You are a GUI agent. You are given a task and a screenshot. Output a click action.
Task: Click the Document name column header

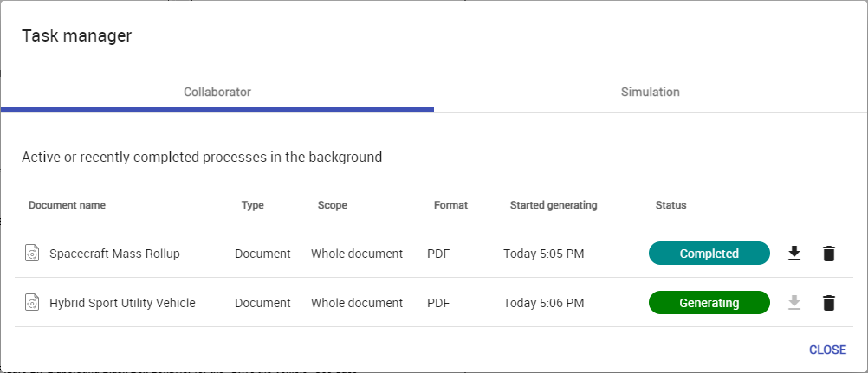pyautogui.click(x=67, y=205)
